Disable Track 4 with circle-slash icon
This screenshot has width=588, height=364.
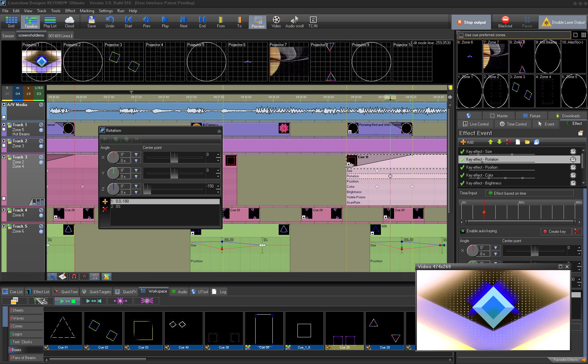[41, 210]
